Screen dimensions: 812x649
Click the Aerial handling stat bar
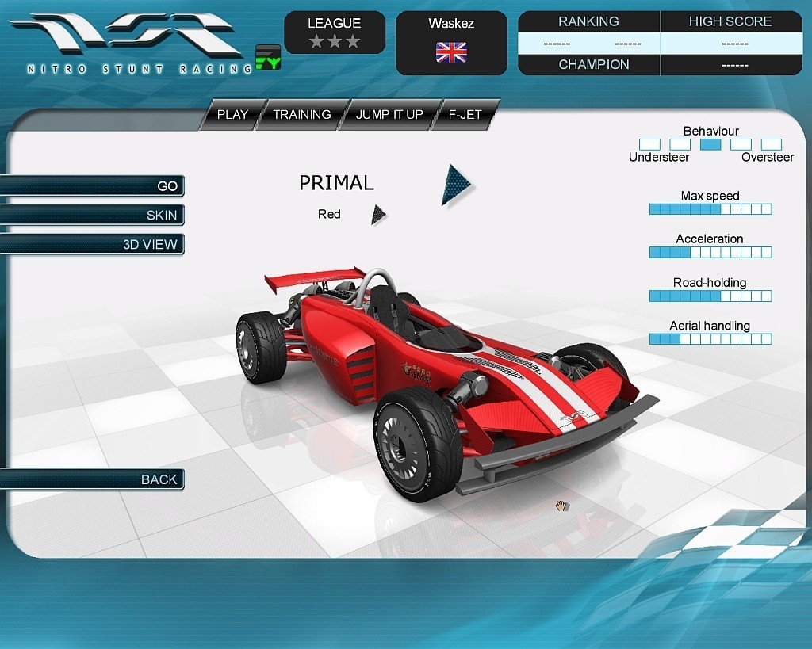point(710,339)
